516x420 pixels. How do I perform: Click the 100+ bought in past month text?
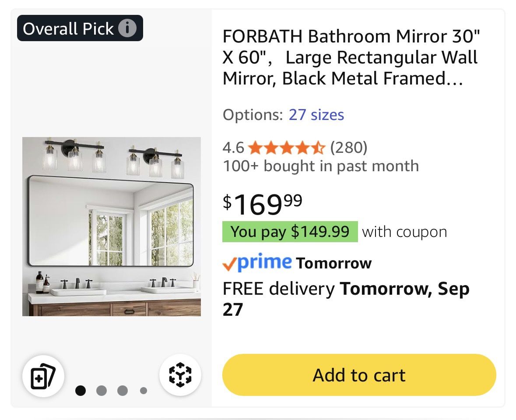(x=320, y=166)
